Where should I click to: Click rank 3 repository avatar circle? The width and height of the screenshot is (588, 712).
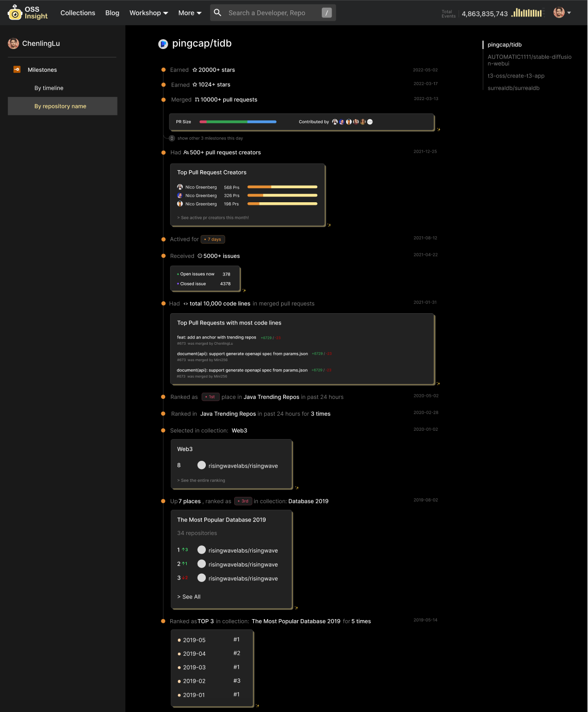[202, 578]
